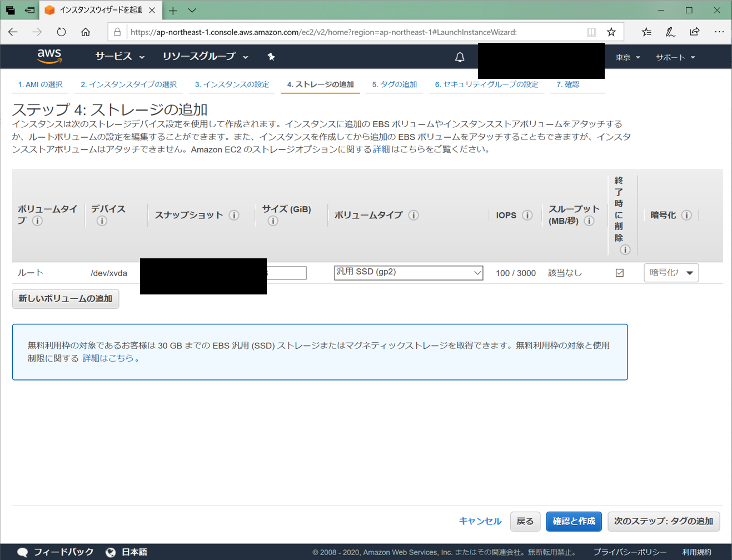
Task: Click the フィードバック footer link
Action: (63, 552)
